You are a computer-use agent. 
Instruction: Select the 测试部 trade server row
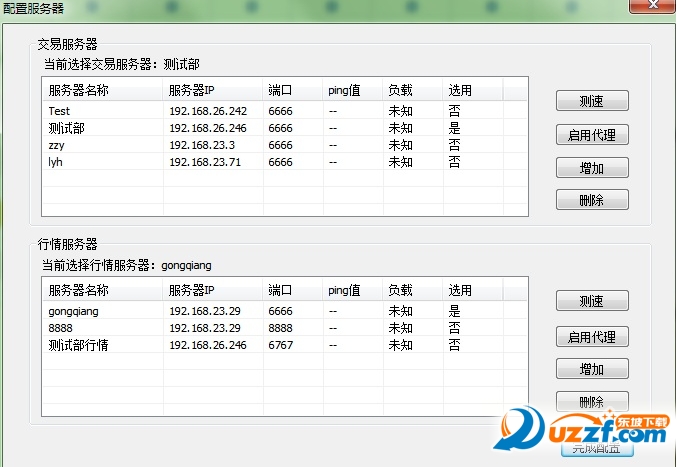(x=285, y=128)
